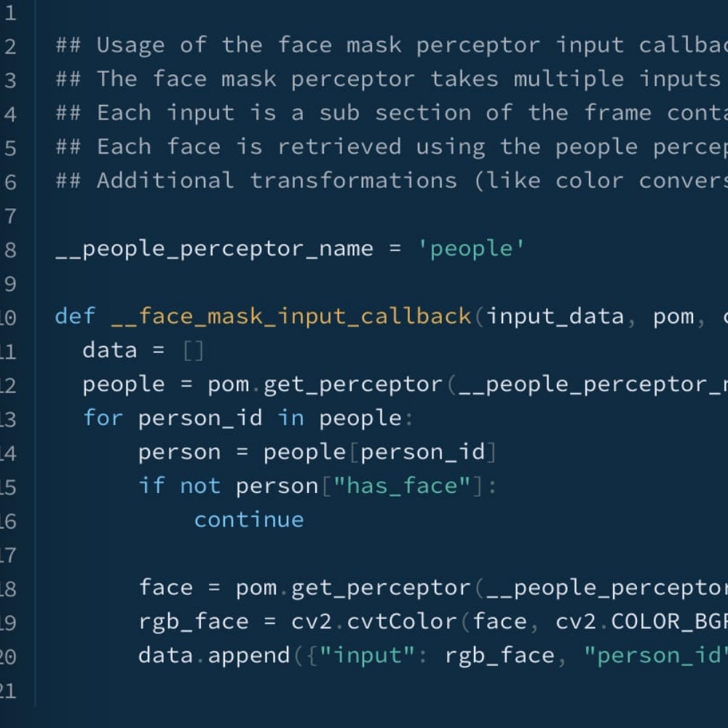This screenshot has width=728, height=728.
Task: Click the def keyword on line 10
Action: pyautogui.click(x=75, y=317)
